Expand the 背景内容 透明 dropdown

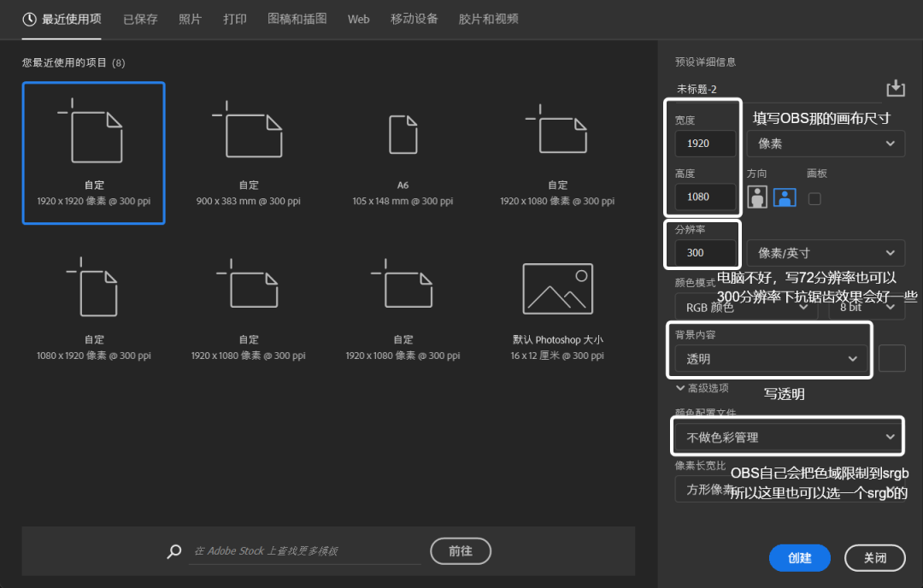[x=771, y=359]
